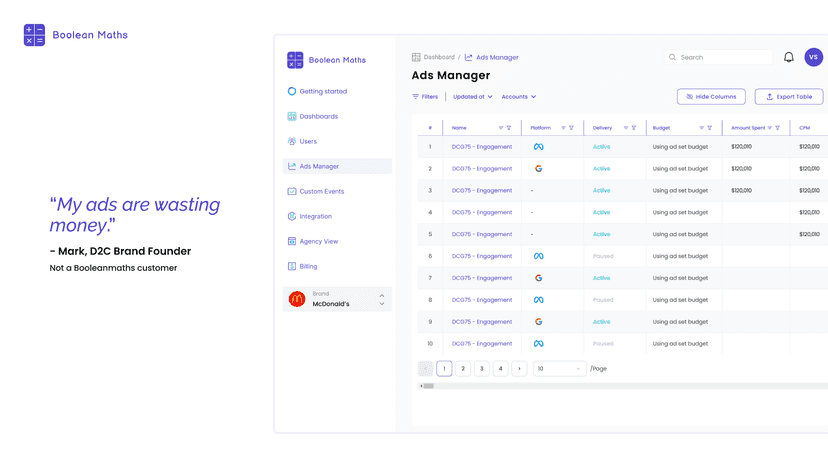Screen dimensions: 828x466
Task: Click the Dashboard breadcrumb icon
Action: (x=416, y=57)
